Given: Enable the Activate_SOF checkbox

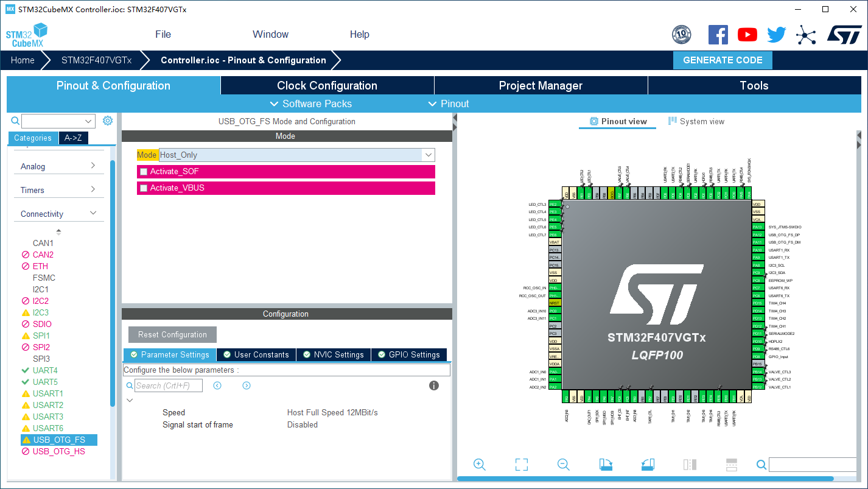Looking at the screenshot, I should pyautogui.click(x=144, y=172).
